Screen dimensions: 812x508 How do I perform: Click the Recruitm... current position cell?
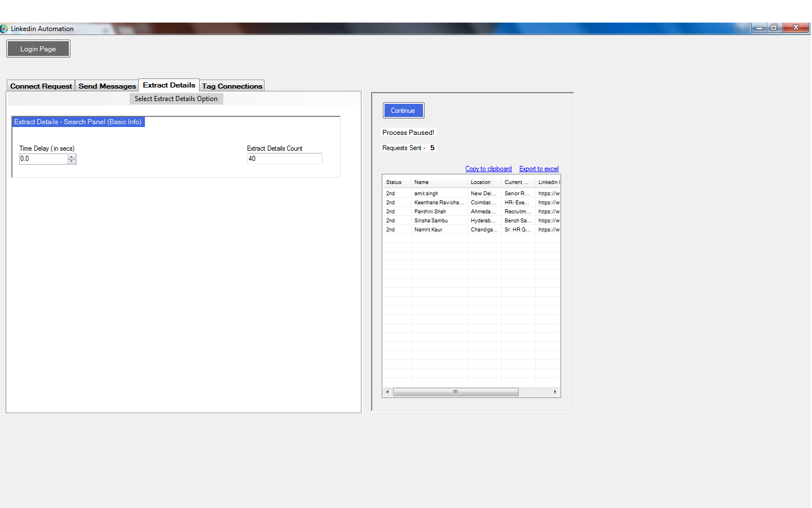click(518, 212)
